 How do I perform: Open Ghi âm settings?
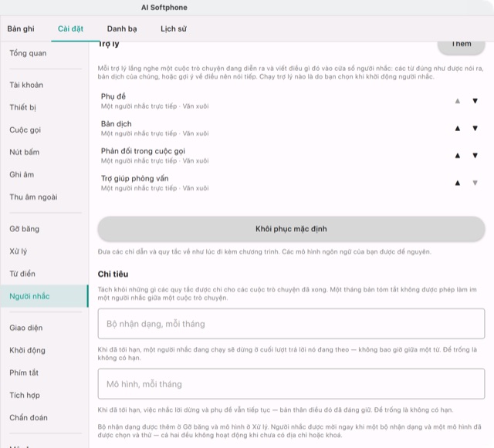pos(45,174)
